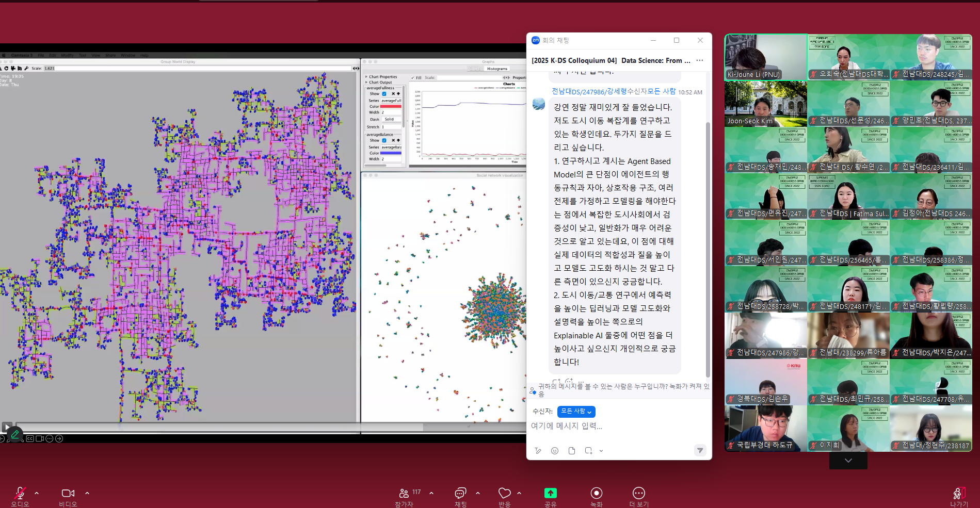Click the red averageFullness color swatch
Viewport: 980px width, 508px height.
[x=391, y=106]
